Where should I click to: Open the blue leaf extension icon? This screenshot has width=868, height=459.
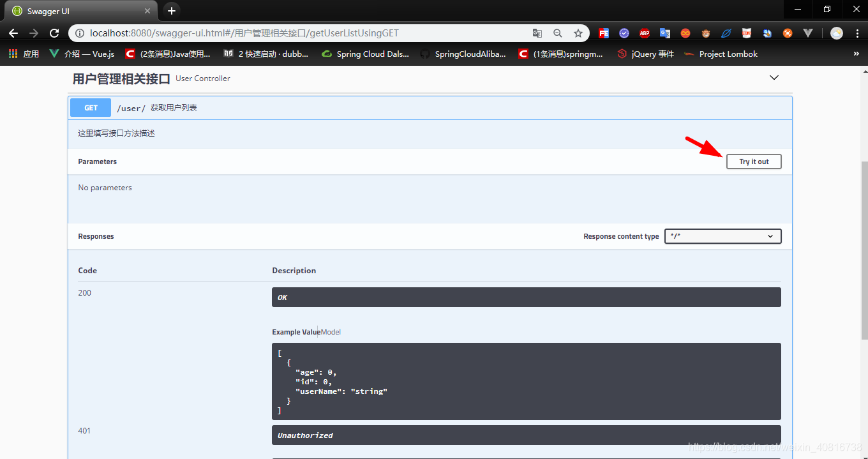[726, 33]
